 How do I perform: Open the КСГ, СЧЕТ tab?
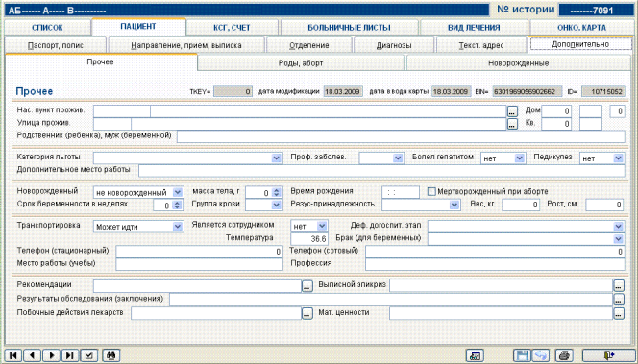point(232,28)
